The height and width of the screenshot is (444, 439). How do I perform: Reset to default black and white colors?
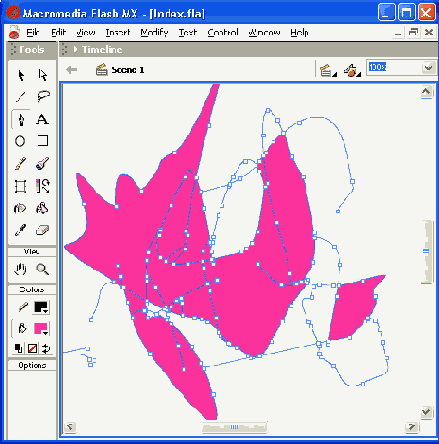coord(19,349)
